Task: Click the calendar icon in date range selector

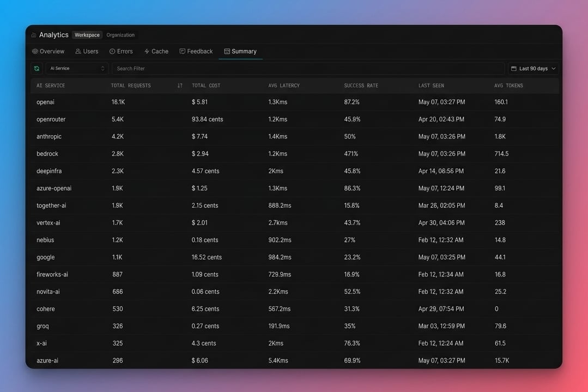Action: (x=514, y=69)
